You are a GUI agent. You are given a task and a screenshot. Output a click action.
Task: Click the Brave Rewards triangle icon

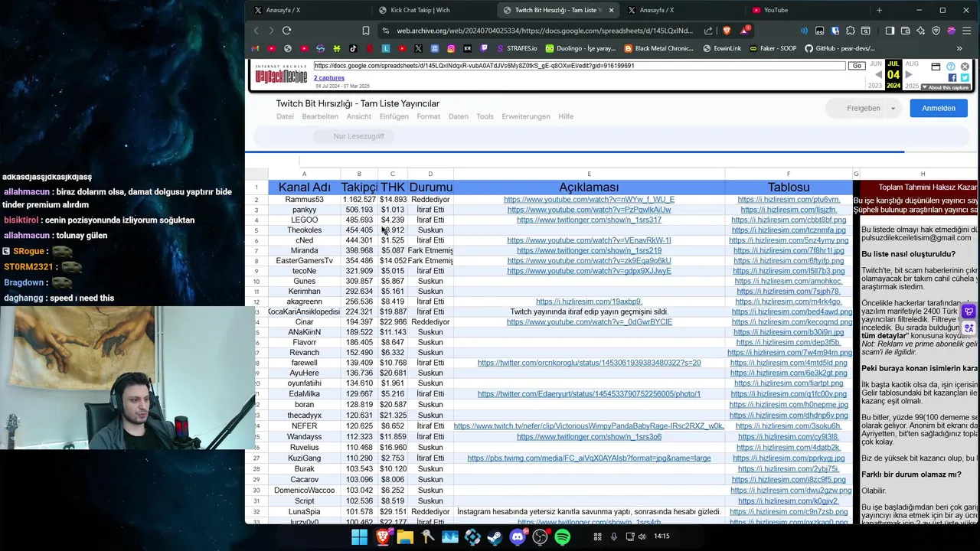point(745,31)
